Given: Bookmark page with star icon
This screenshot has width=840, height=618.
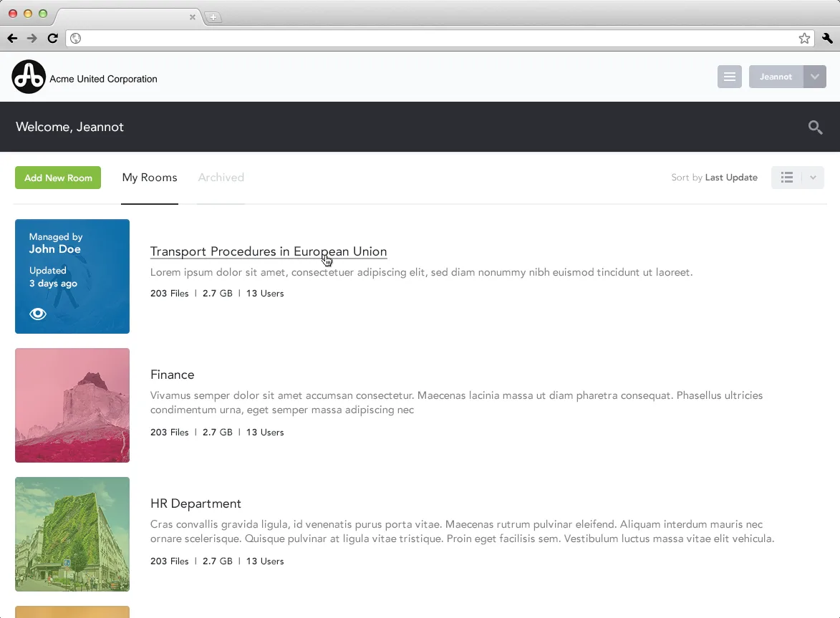Looking at the screenshot, I should [x=804, y=38].
